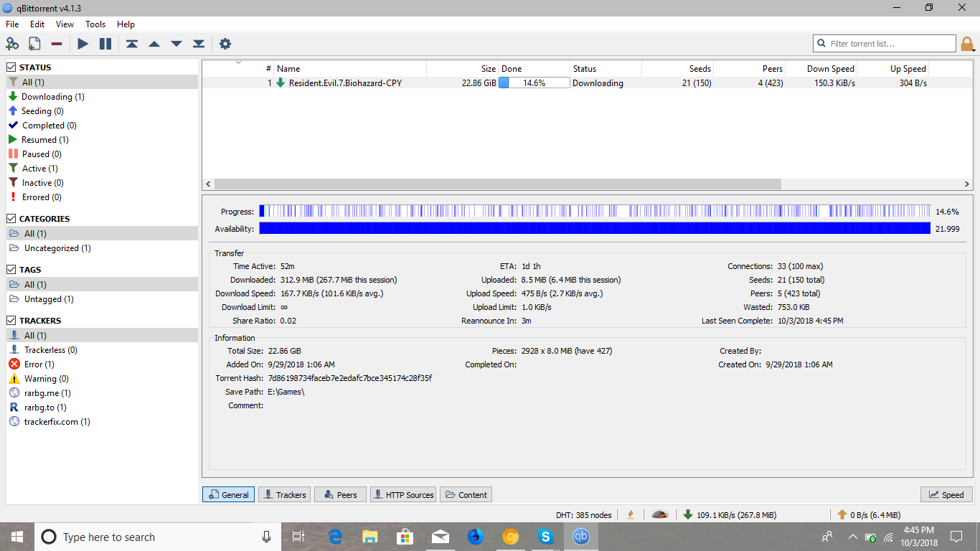
Task: Open the Windows Start button
Action: (x=17, y=537)
